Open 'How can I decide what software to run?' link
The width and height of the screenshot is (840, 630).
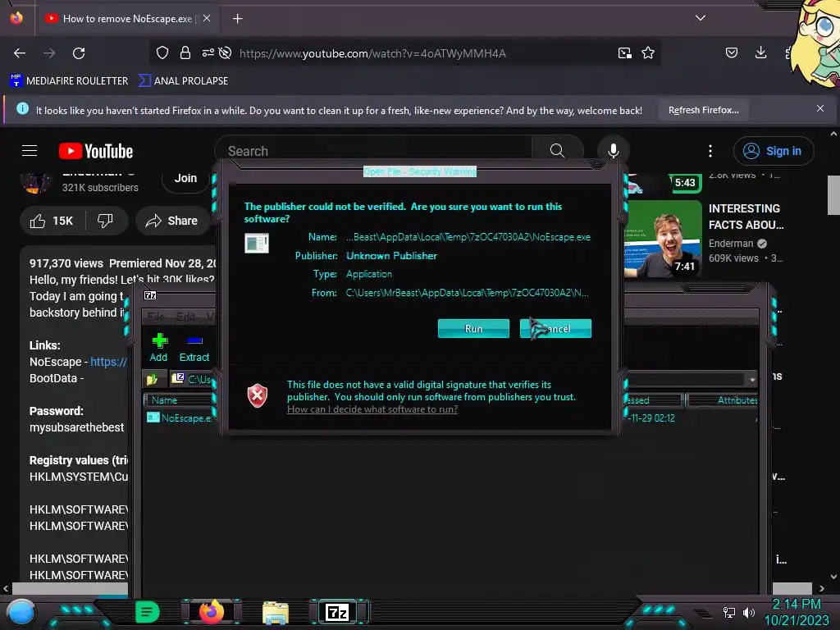pos(372,409)
